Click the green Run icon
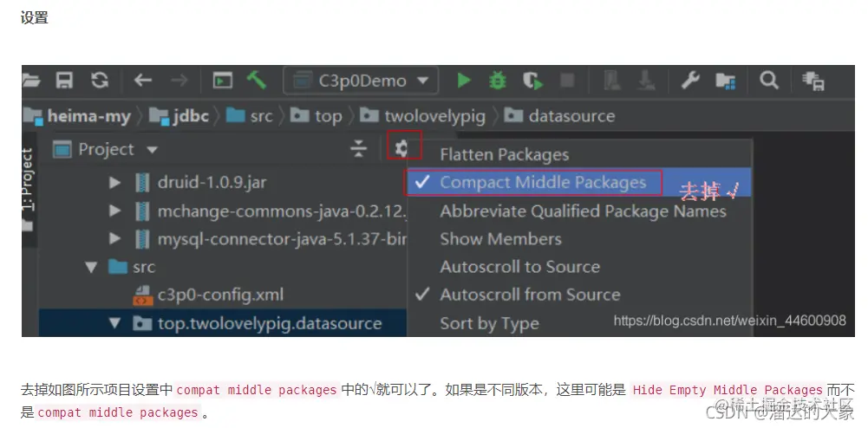This screenshot has height=428, width=868. [x=463, y=81]
